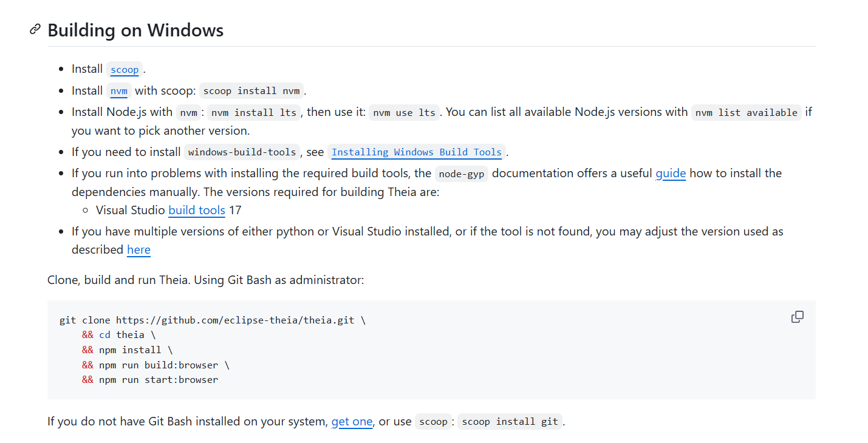Click 'scoop install git' inline code
This screenshot has width=868, height=443.
[510, 422]
